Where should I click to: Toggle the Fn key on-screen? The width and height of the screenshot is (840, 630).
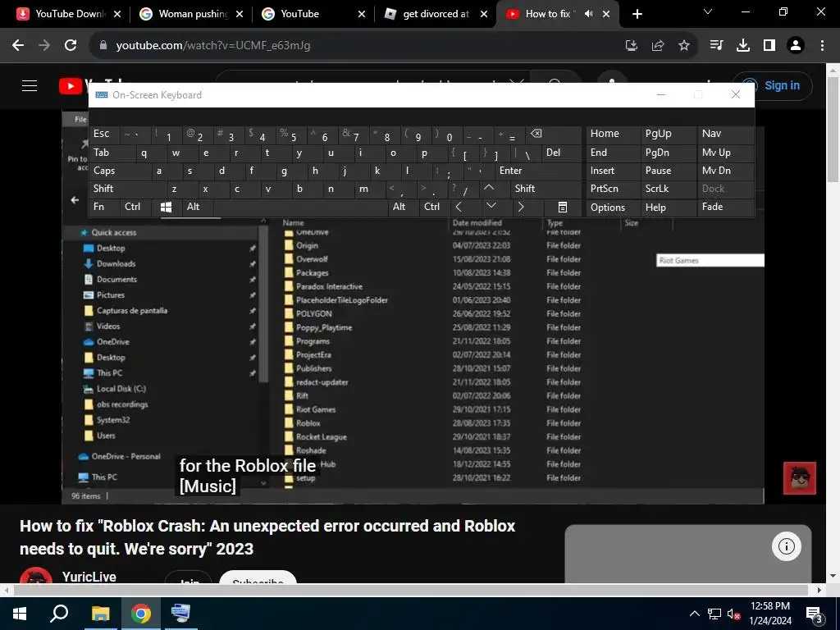pos(104,207)
